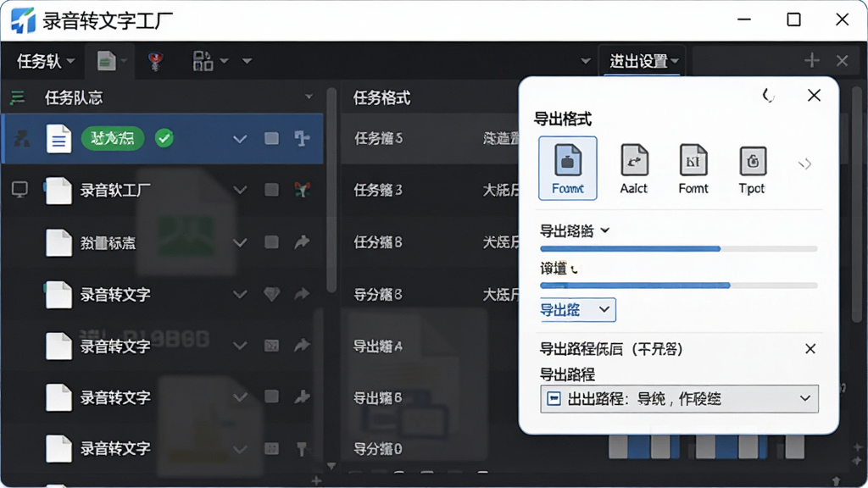Click the refresh icon beside the dialog close
Image resolution: width=868 pixels, height=488 pixels.
click(x=768, y=95)
